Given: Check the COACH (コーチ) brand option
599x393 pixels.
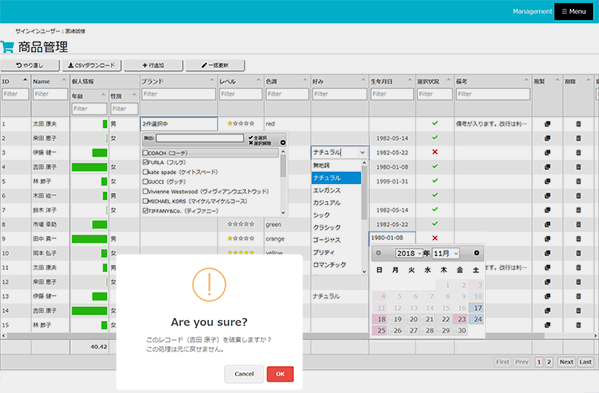Looking at the screenshot, I should [x=145, y=153].
